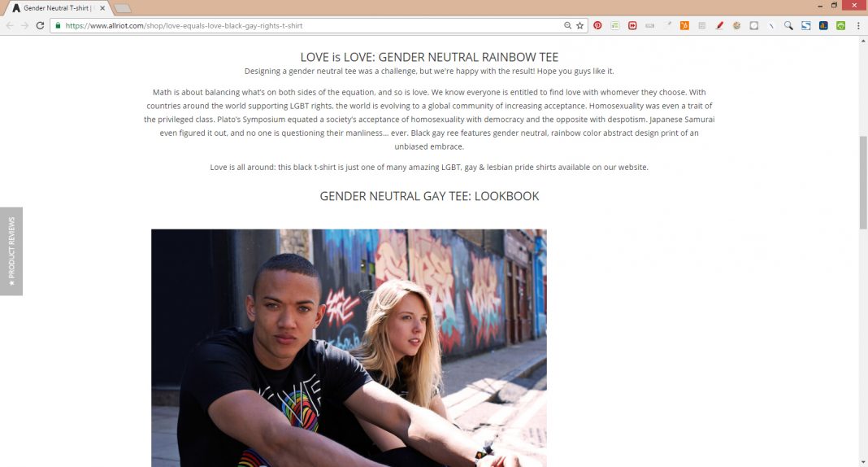This screenshot has height=467, width=868.
Task: Click the magnifying glass extension icon
Action: click(x=788, y=25)
